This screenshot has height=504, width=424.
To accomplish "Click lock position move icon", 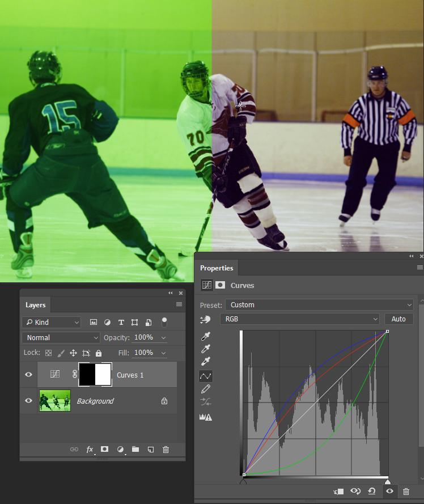I will [73, 353].
